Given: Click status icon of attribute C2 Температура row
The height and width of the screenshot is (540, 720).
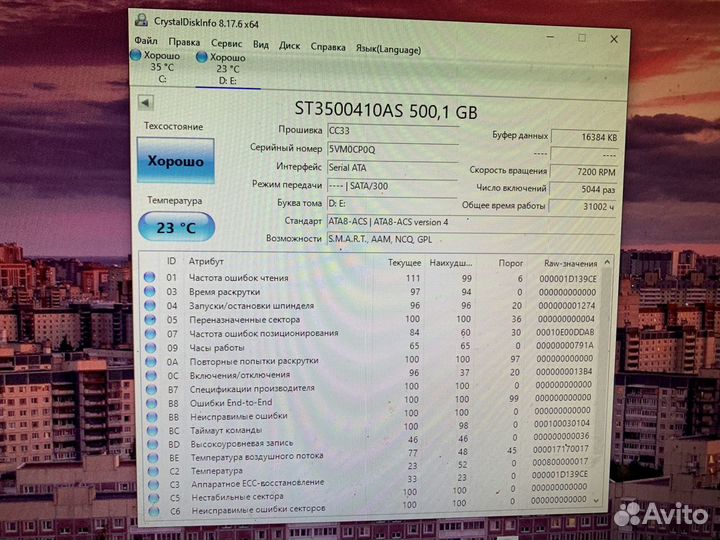Looking at the screenshot, I should tap(150, 471).
